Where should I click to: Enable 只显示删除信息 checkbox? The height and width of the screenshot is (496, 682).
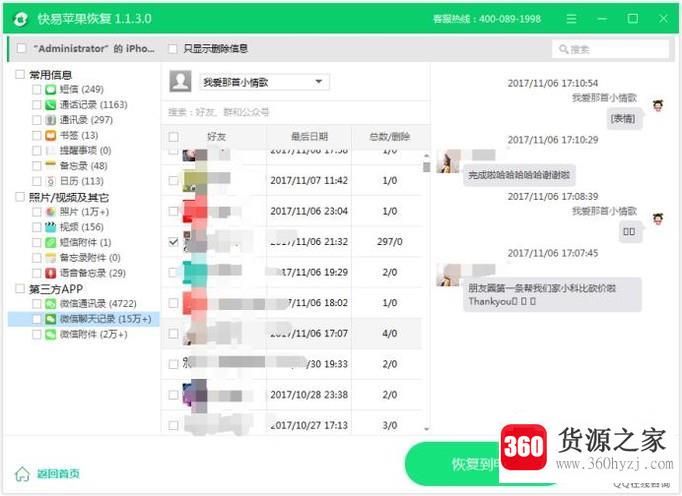[173, 49]
